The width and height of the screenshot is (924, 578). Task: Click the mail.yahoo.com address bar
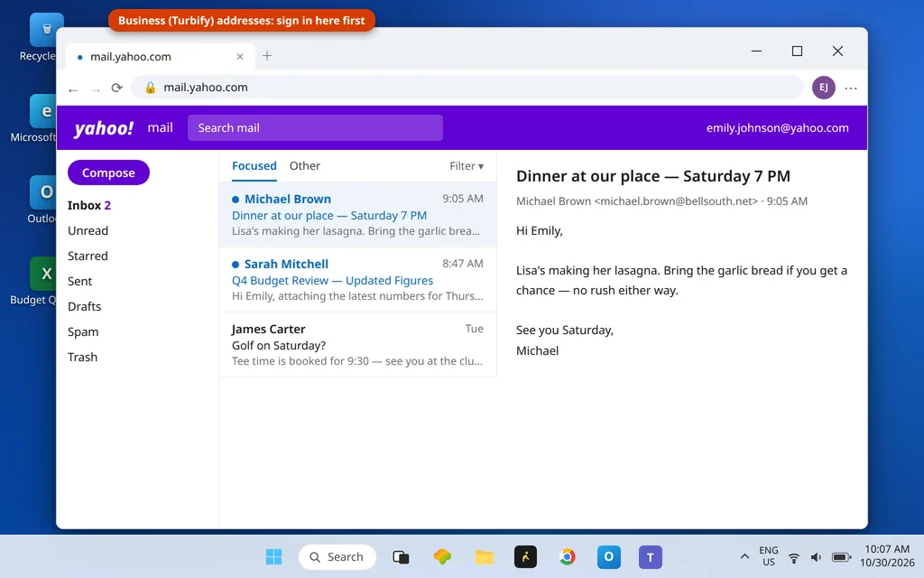(467, 88)
